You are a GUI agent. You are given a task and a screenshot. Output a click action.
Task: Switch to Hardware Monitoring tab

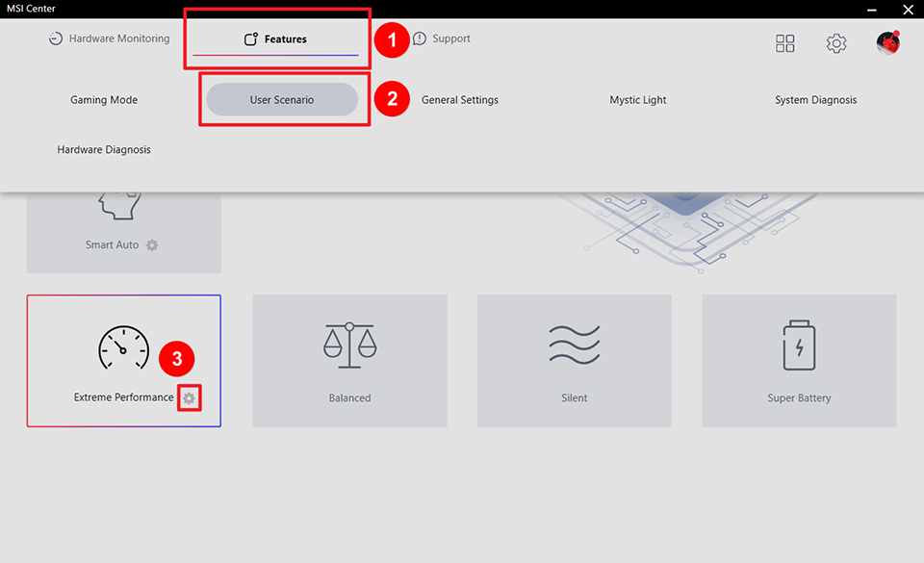109,39
